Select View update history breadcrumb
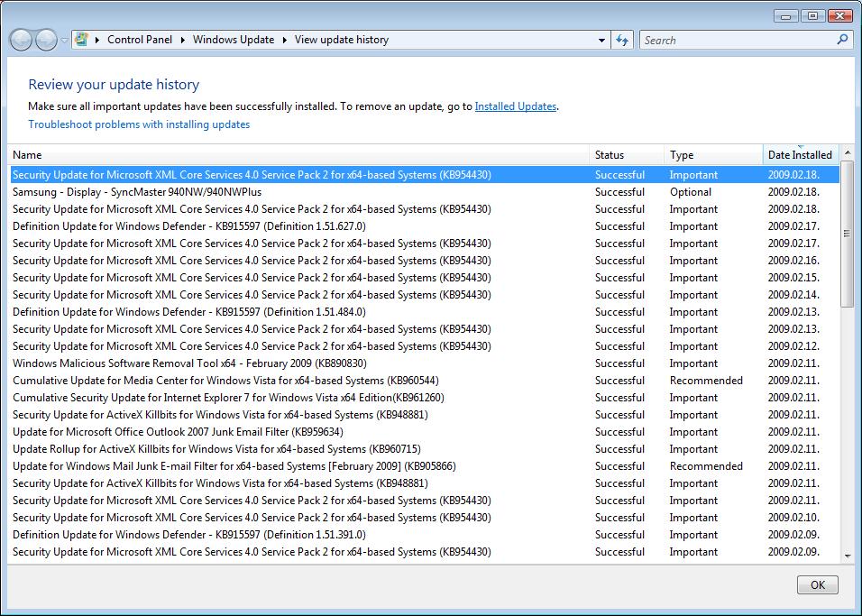This screenshot has height=616, width=862. (x=342, y=40)
